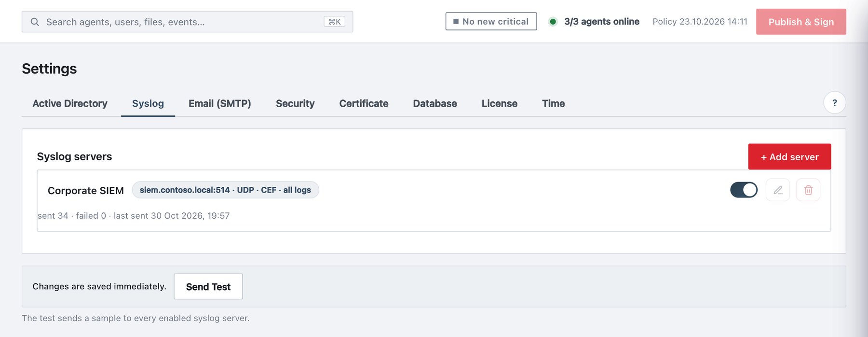Switch to the Email (SMTP) tab
The image size is (868, 337).
click(220, 103)
